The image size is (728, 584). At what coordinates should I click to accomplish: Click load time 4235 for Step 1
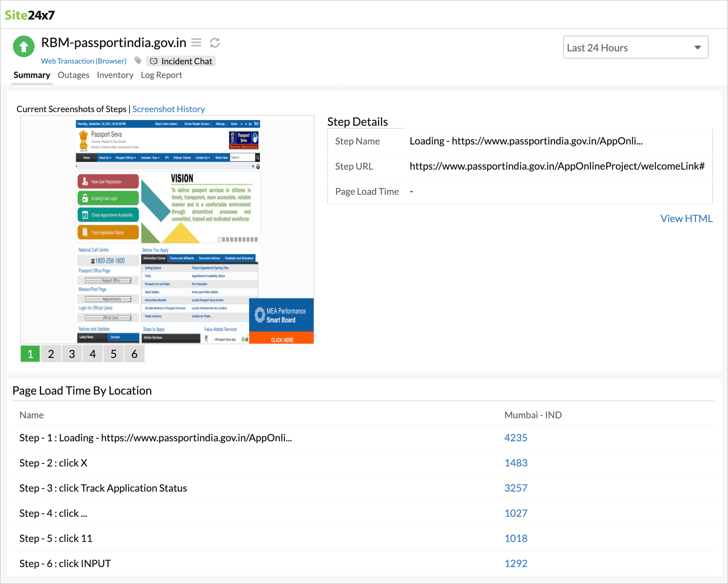pyautogui.click(x=516, y=438)
